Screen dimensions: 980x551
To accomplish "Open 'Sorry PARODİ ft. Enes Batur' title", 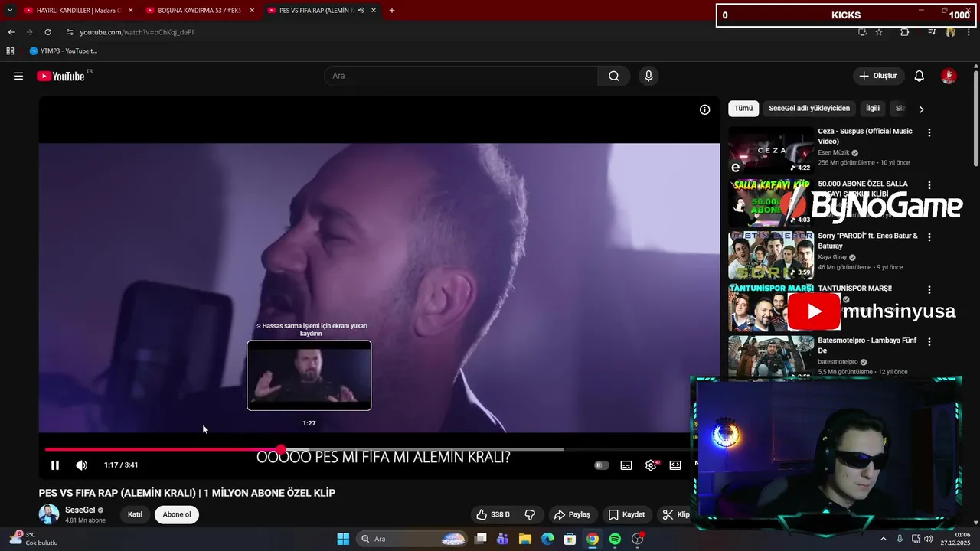I will 867,241.
